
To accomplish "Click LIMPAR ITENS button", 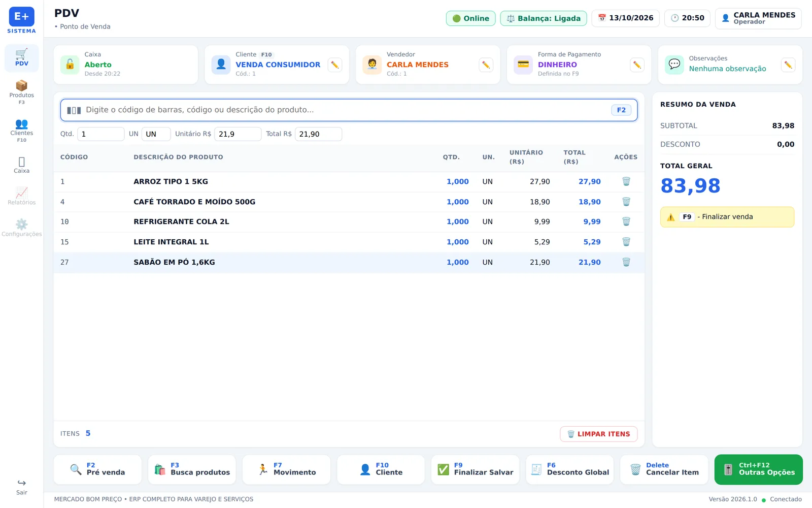I will tap(599, 434).
